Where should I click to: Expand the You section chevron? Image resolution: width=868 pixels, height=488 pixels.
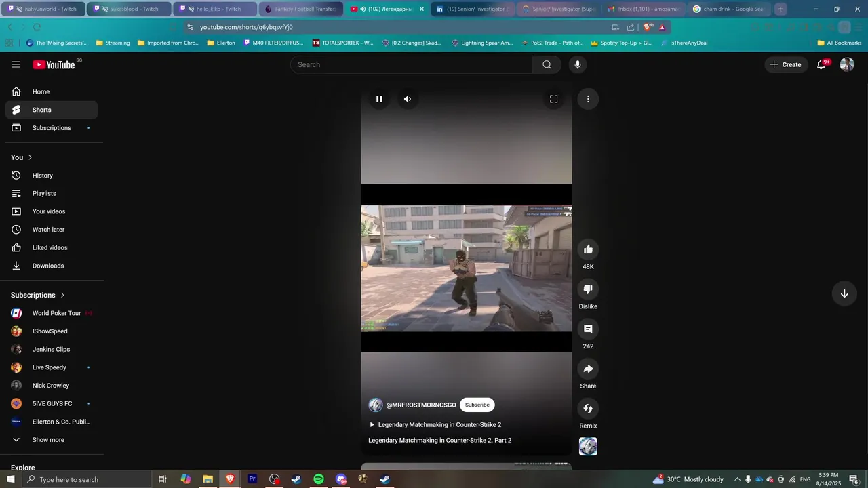[30, 157]
